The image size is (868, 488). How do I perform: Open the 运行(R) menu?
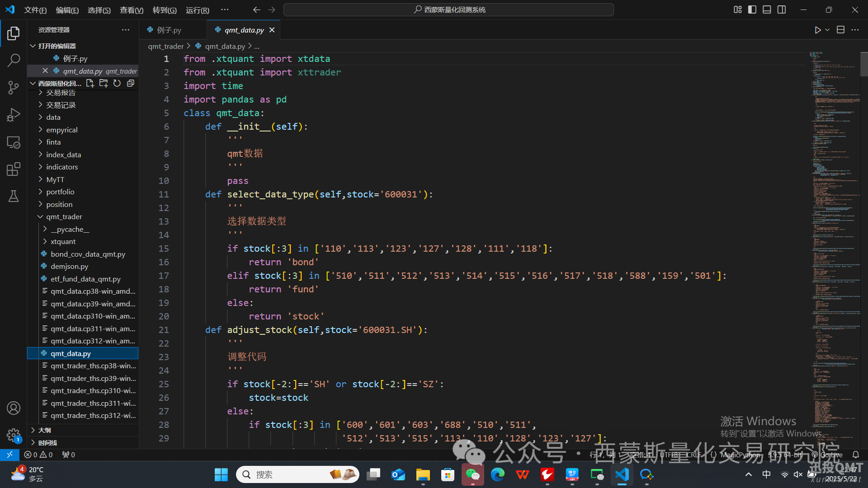pos(198,10)
